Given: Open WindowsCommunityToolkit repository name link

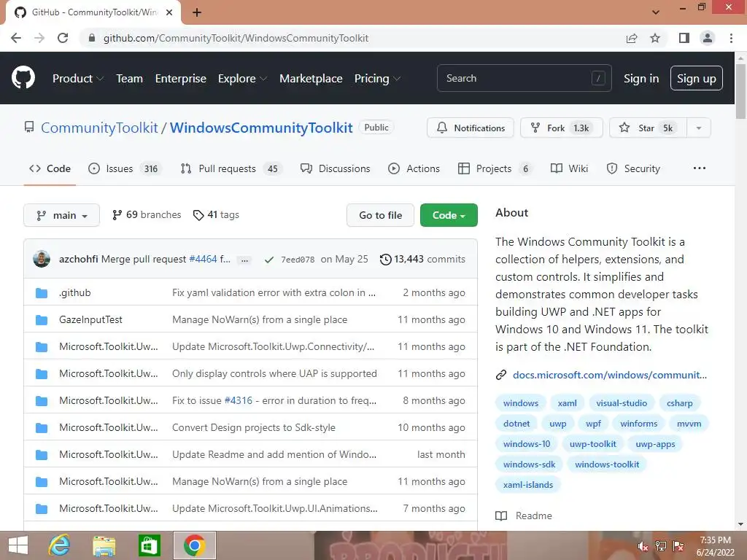Looking at the screenshot, I should [261, 128].
